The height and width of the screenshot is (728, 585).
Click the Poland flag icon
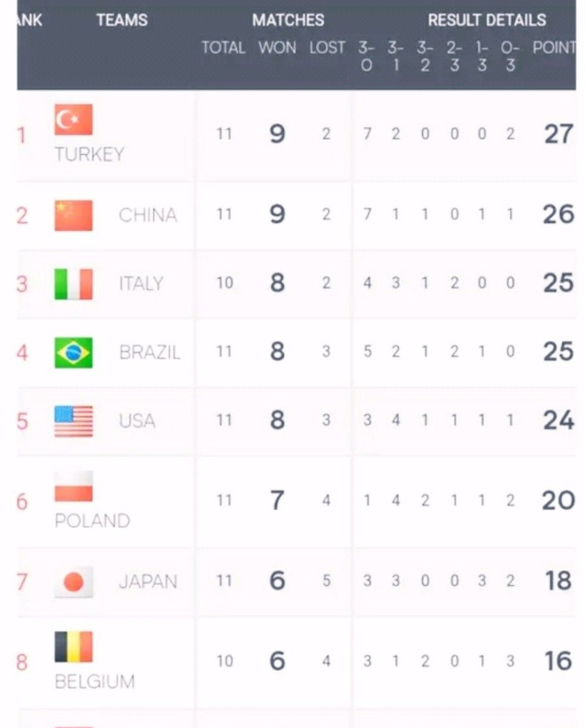pos(73,486)
